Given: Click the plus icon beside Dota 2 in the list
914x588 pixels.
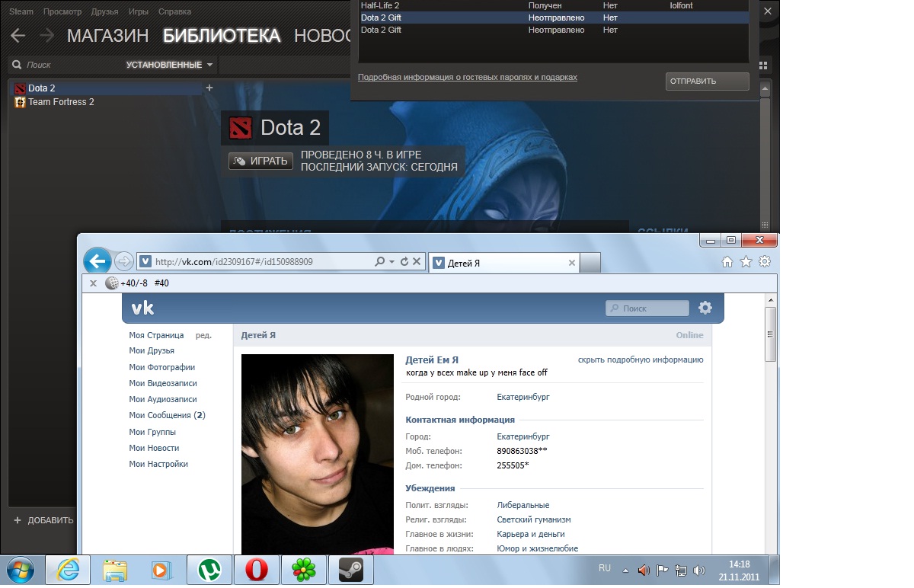Looking at the screenshot, I should coord(209,88).
